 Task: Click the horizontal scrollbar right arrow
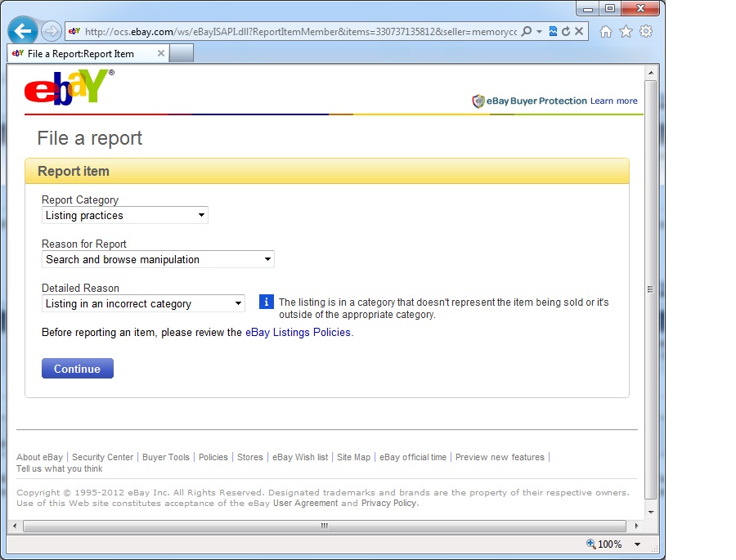636,526
